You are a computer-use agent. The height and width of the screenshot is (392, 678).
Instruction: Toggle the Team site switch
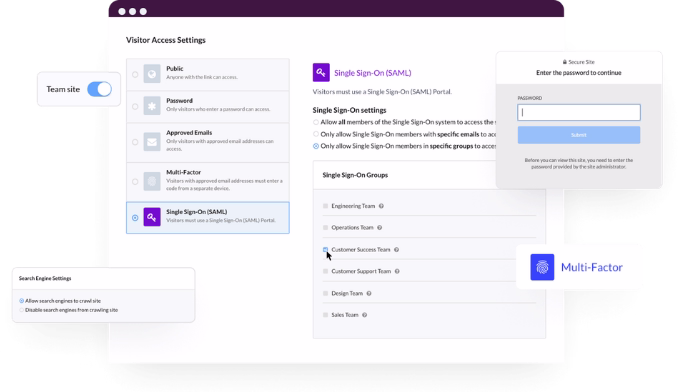point(99,89)
